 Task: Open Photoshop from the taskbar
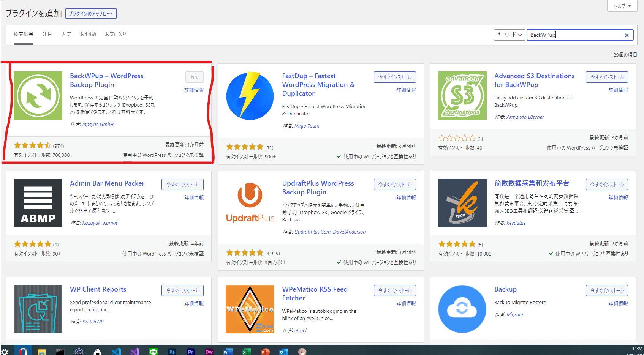point(172,352)
